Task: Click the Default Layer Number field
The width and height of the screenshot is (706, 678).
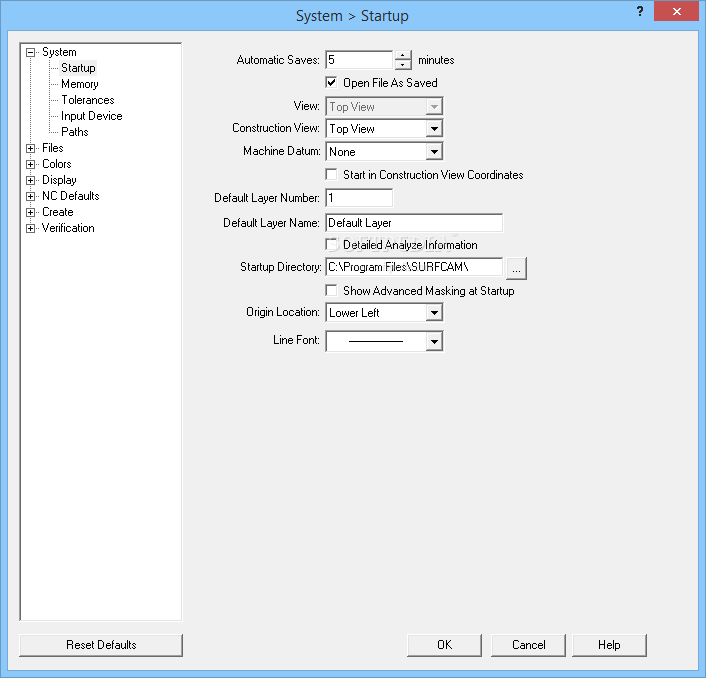Action: (x=359, y=198)
